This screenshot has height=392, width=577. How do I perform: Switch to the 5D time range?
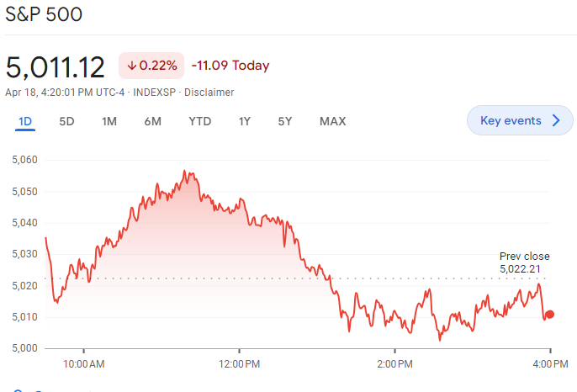click(66, 121)
